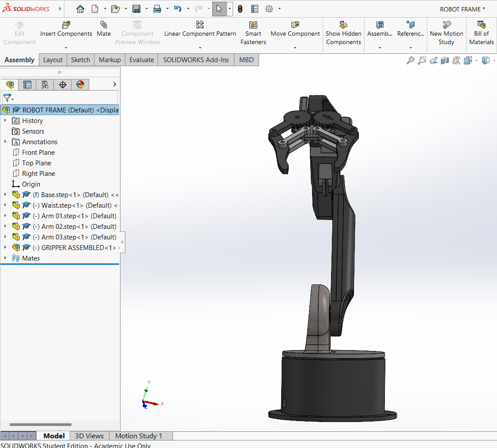Open the Options gear icon
The height and width of the screenshot is (448, 497).
269,9
